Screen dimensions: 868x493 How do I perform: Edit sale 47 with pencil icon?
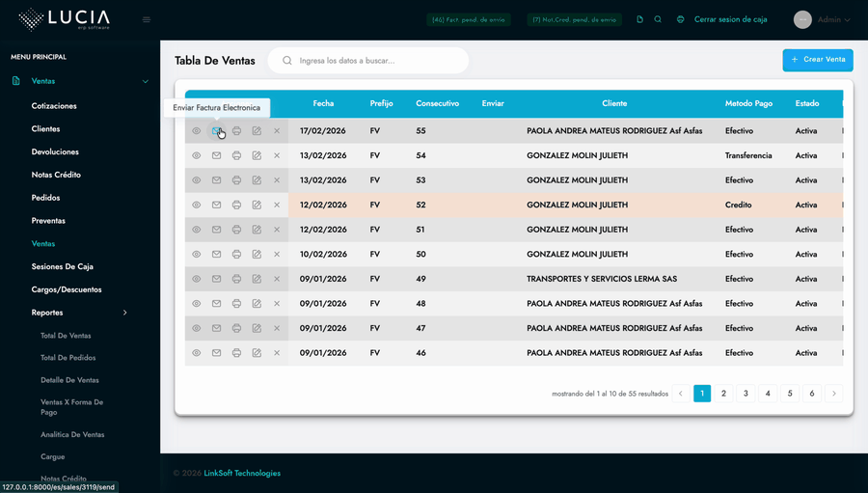point(257,328)
